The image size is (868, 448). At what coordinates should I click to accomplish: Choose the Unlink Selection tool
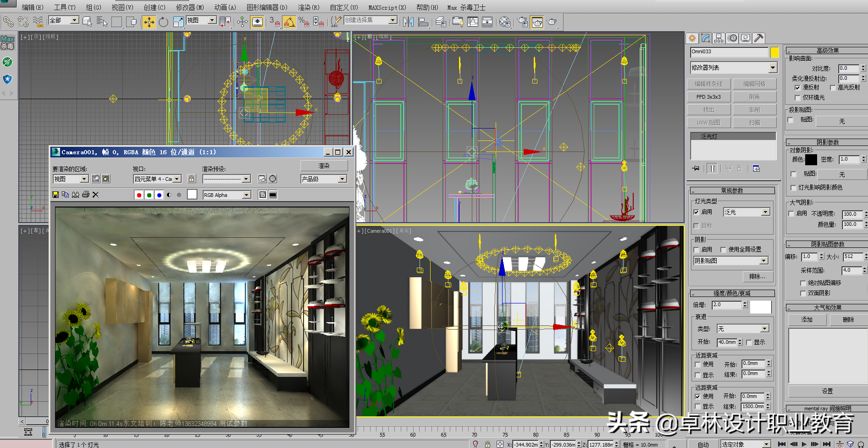23,21
